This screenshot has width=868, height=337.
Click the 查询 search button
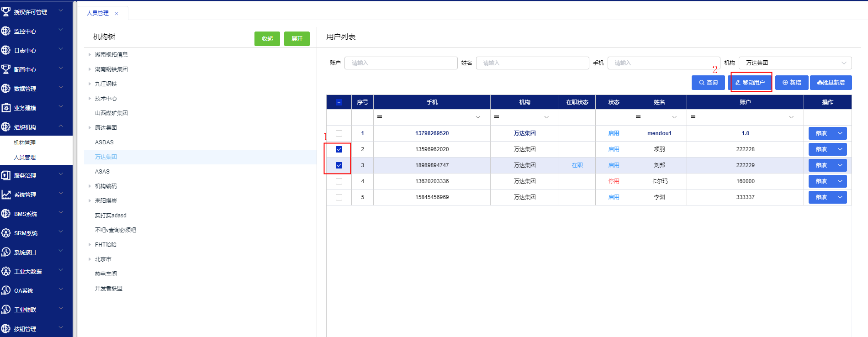tap(708, 83)
